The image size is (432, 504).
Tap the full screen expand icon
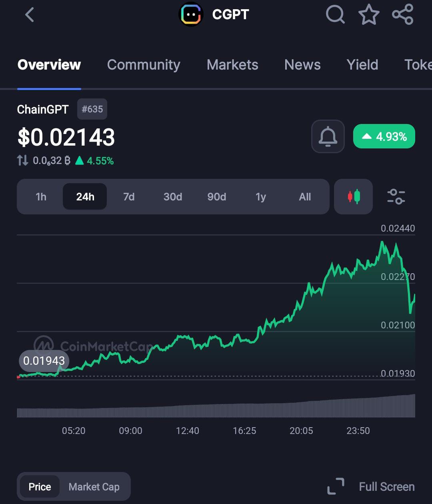[336, 486]
